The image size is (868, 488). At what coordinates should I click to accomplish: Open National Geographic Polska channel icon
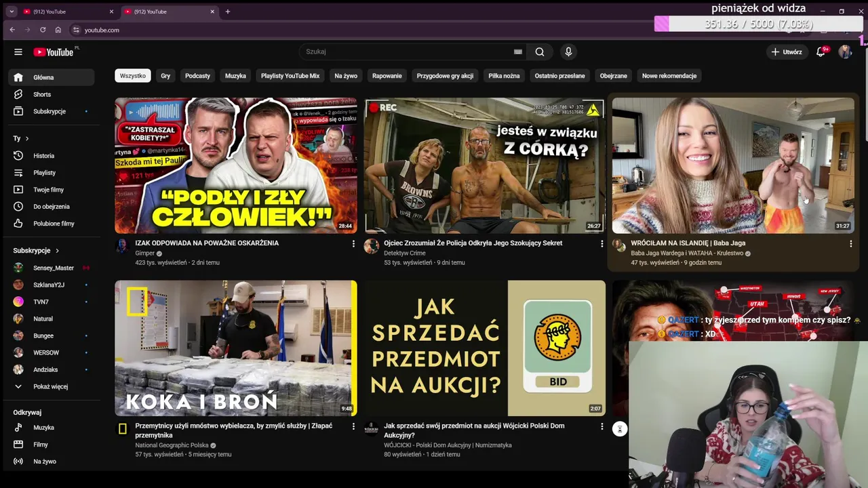tap(123, 429)
